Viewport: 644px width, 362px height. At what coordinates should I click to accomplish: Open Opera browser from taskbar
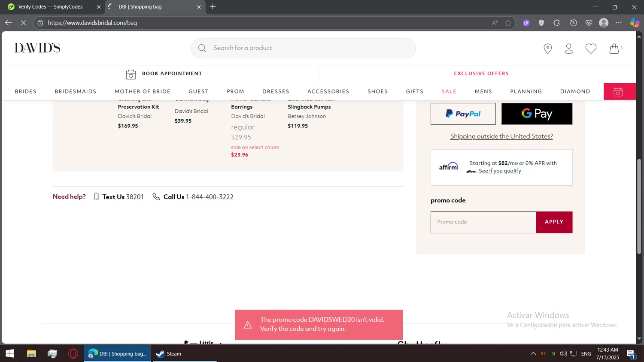[x=73, y=354]
